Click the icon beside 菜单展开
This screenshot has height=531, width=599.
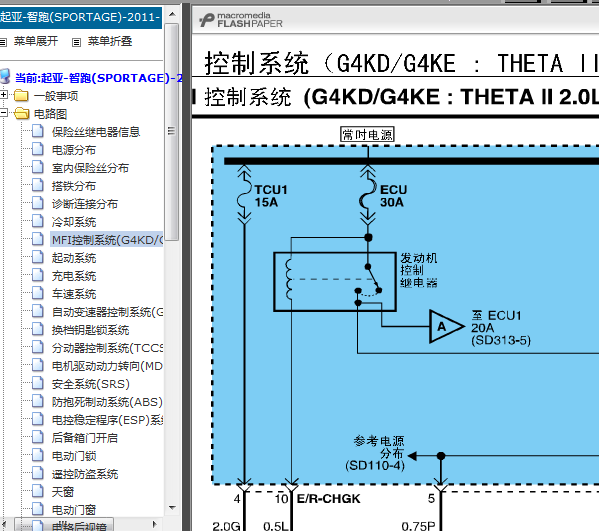[x=3, y=42]
